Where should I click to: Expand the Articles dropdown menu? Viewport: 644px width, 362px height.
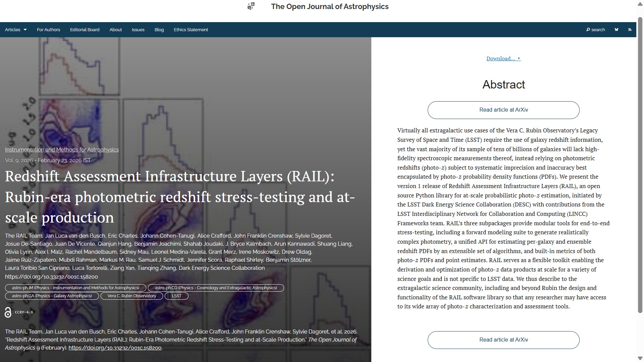[x=16, y=29]
